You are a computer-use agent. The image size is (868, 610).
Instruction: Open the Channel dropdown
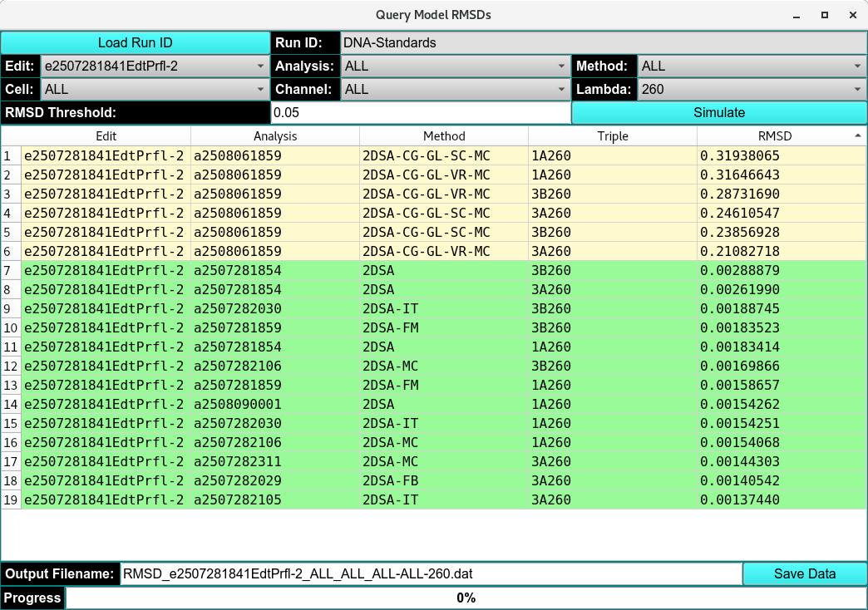(x=453, y=89)
